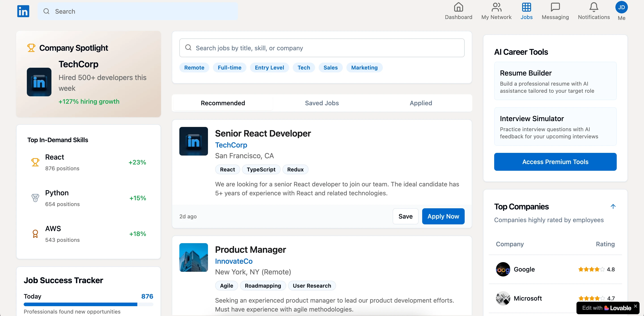Click InnovateCo building image on Product Manager card
Image resolution: width=644 pixels, height=316 pixels.
click(193, 257)
